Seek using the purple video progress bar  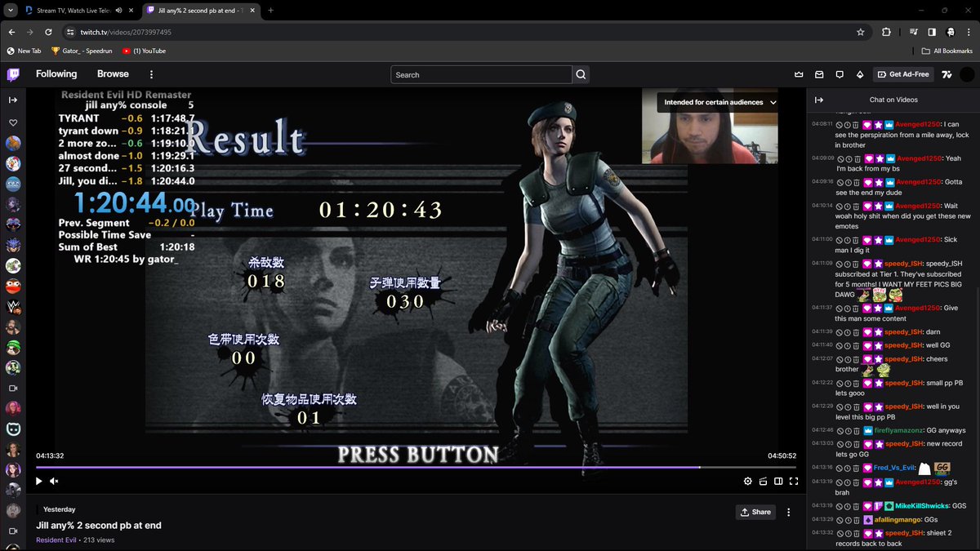coord(408,467)
